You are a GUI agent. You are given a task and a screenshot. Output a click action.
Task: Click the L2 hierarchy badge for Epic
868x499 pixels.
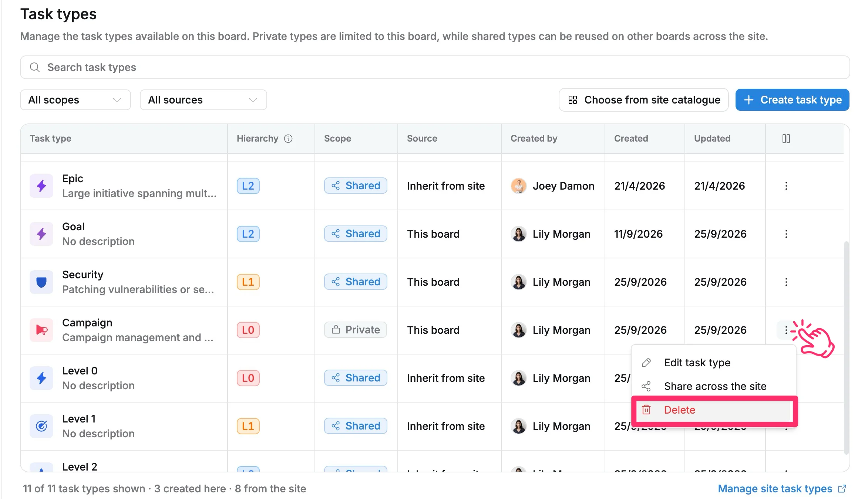[248, 186]
